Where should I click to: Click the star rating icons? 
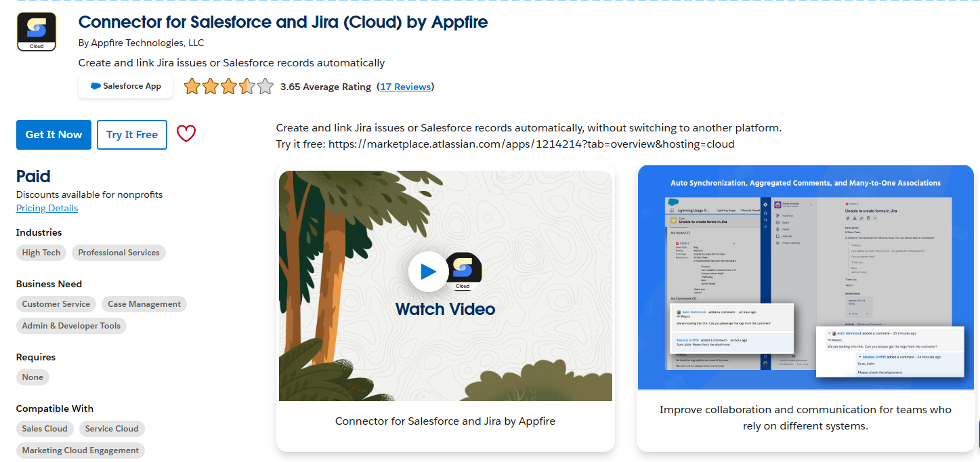click(228, 87)
